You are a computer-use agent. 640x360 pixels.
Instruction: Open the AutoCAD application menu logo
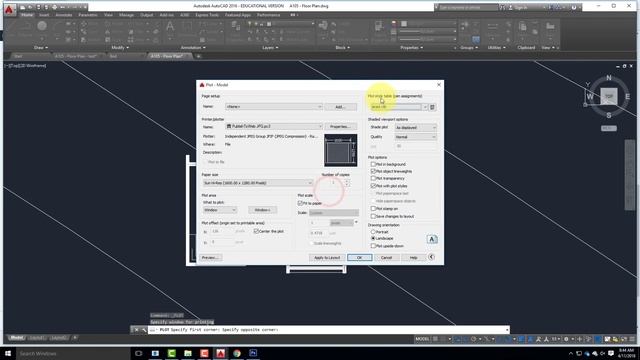[x=9, y=9]
